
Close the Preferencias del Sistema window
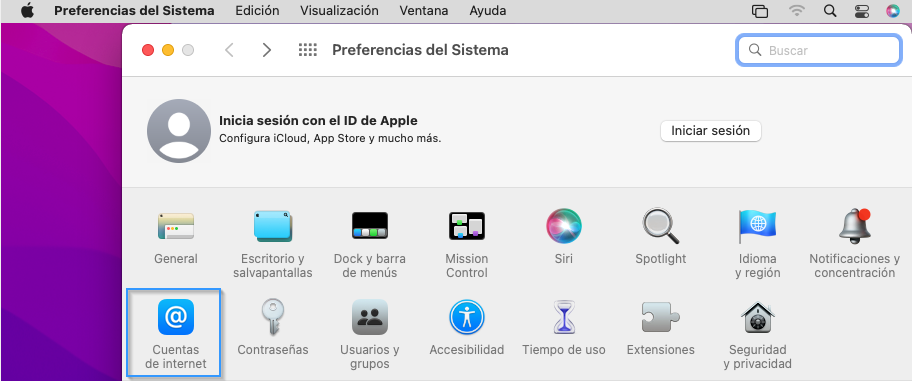tap(148, 50)
